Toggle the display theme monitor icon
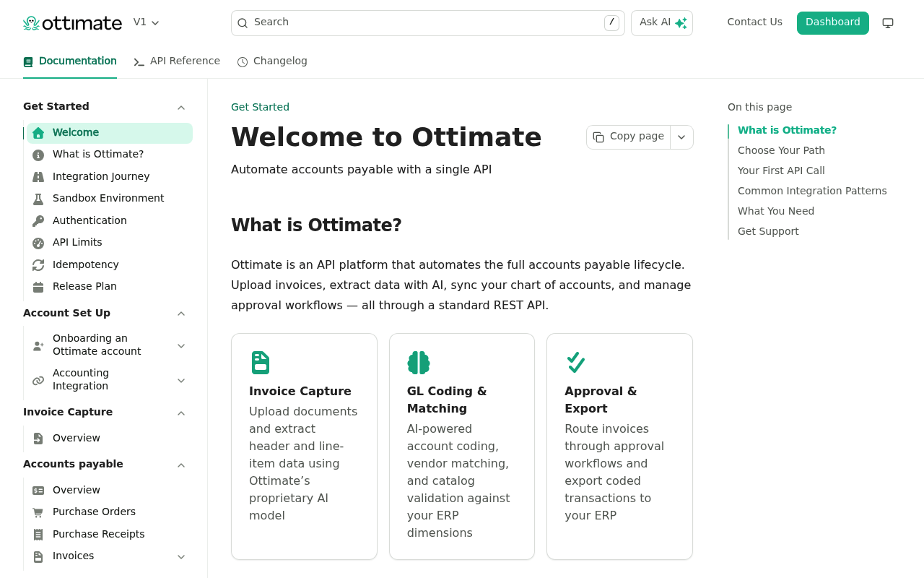Image resolution: width=924 pixels, height=578 pixels. pos(888,23)
